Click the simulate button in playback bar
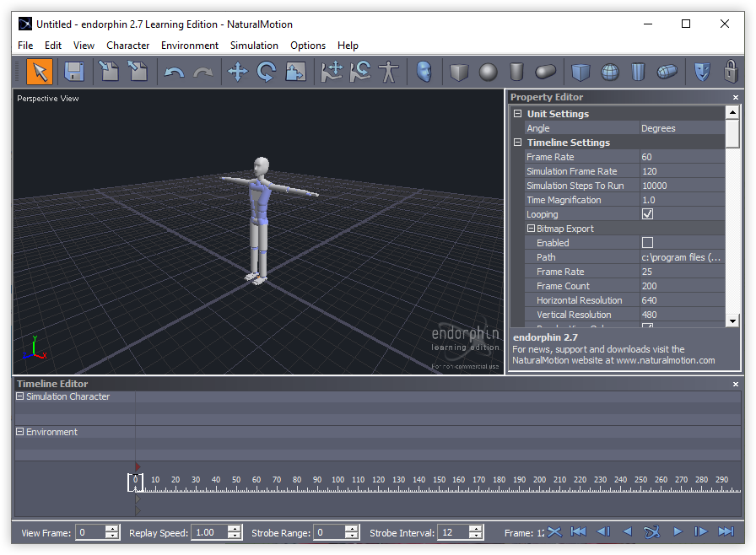Screen dimensions: 756x555 click(651, 532)
